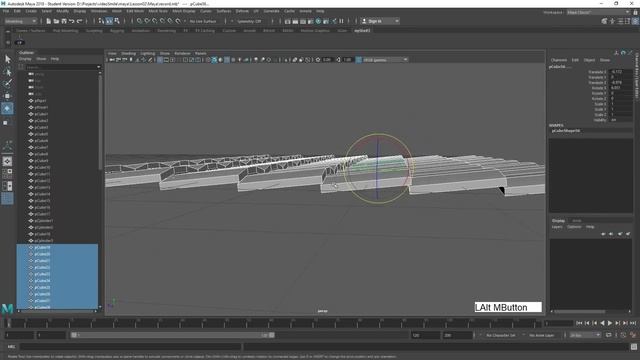Switch to the Display tab in layer editor
The image size is (640, 360).
[558, 221]
